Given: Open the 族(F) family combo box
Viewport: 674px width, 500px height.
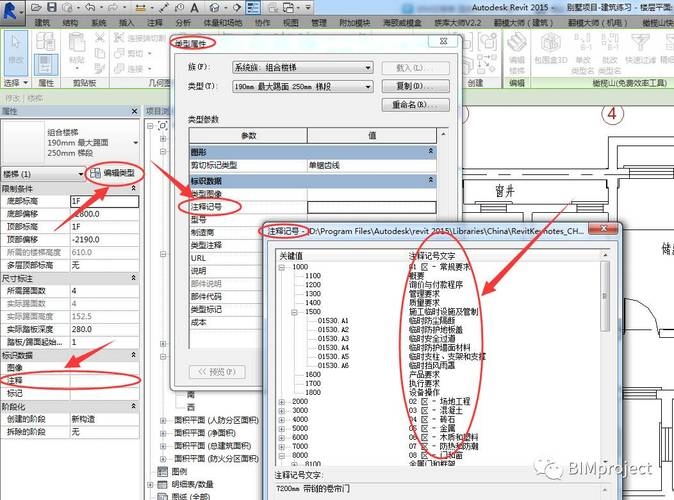Looking at the screenshot, I should (303, 67).
